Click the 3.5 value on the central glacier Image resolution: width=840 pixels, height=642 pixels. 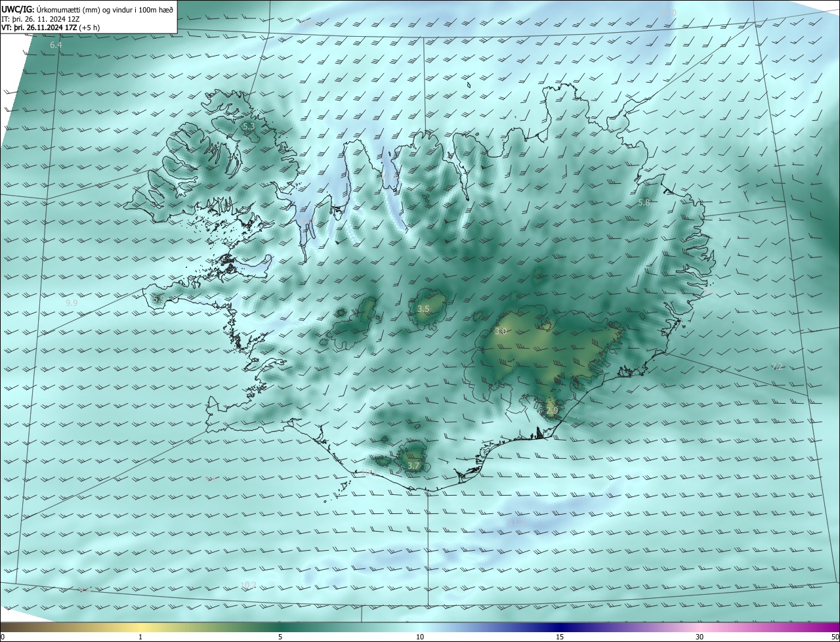click(x=423, y=309)
